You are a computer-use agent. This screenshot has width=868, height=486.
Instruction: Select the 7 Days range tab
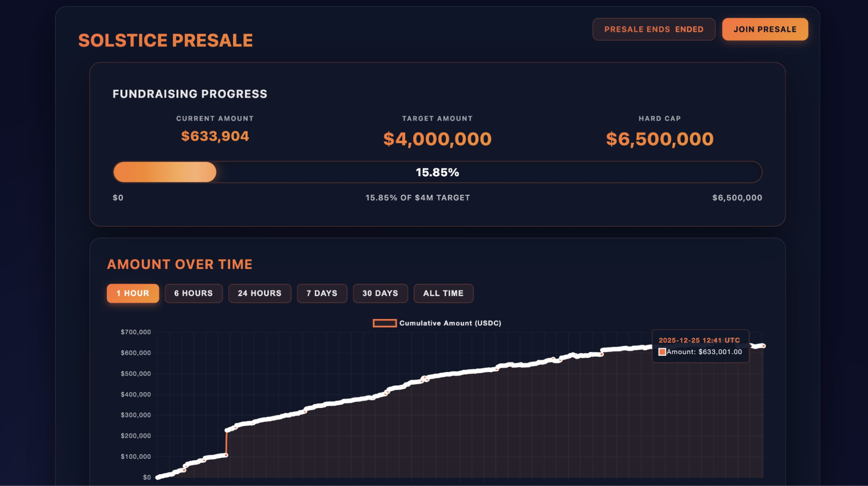coord(322,293)
